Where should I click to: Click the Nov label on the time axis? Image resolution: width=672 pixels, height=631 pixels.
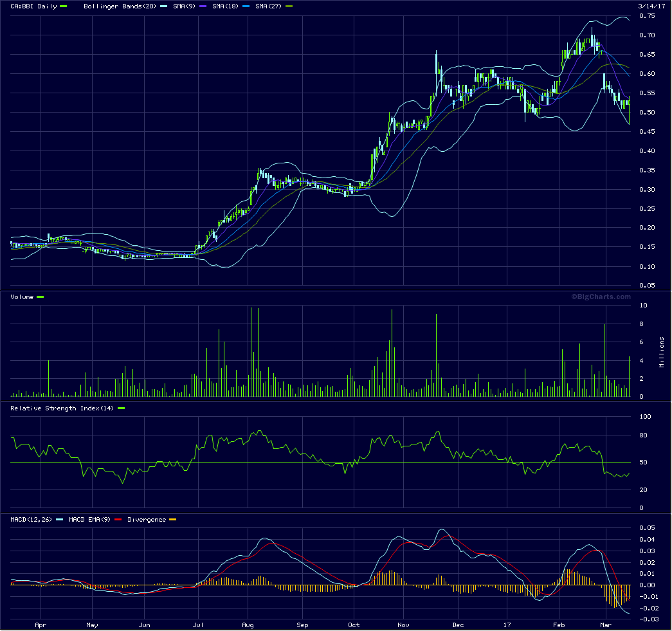[403, 625]
